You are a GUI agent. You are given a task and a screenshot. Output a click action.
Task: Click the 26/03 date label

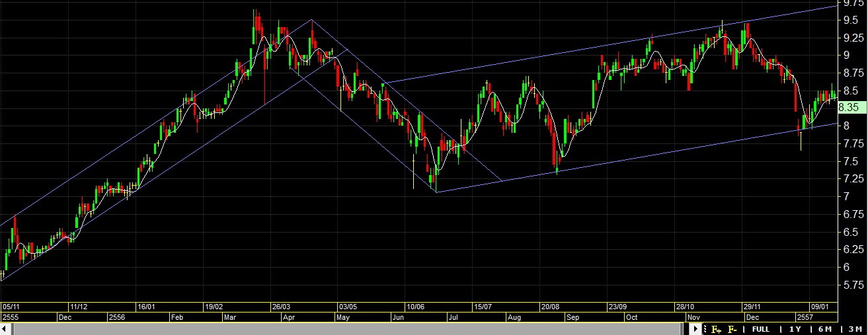coord(281,307)
